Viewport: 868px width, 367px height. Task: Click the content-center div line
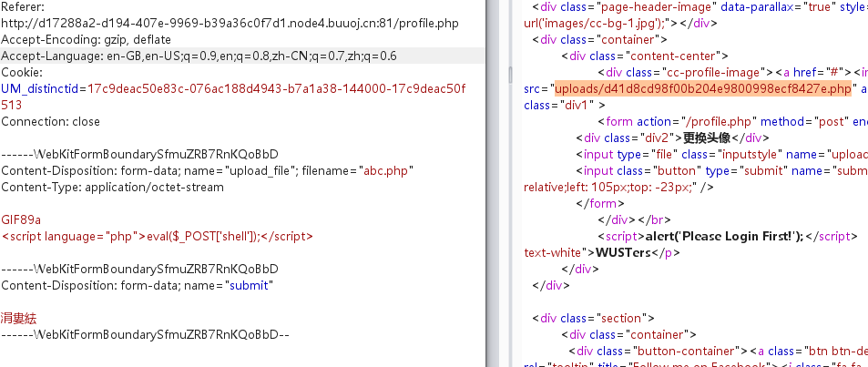[644, 56]
